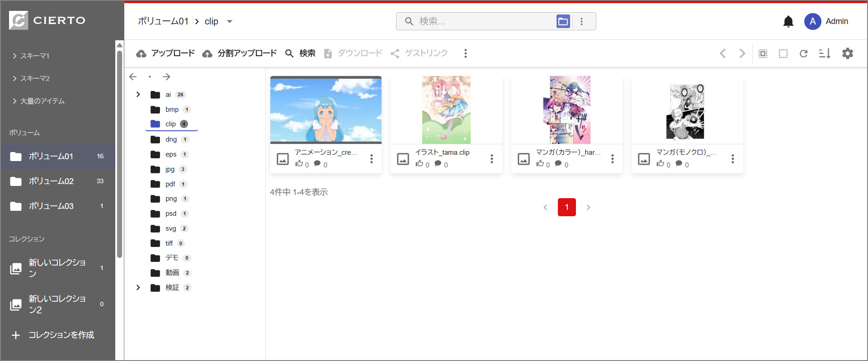Open the 新しいコレクション collection

coord(57,268)
